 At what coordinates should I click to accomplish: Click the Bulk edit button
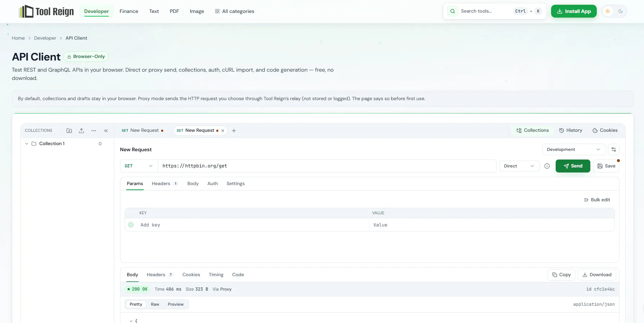coord(597,200)
